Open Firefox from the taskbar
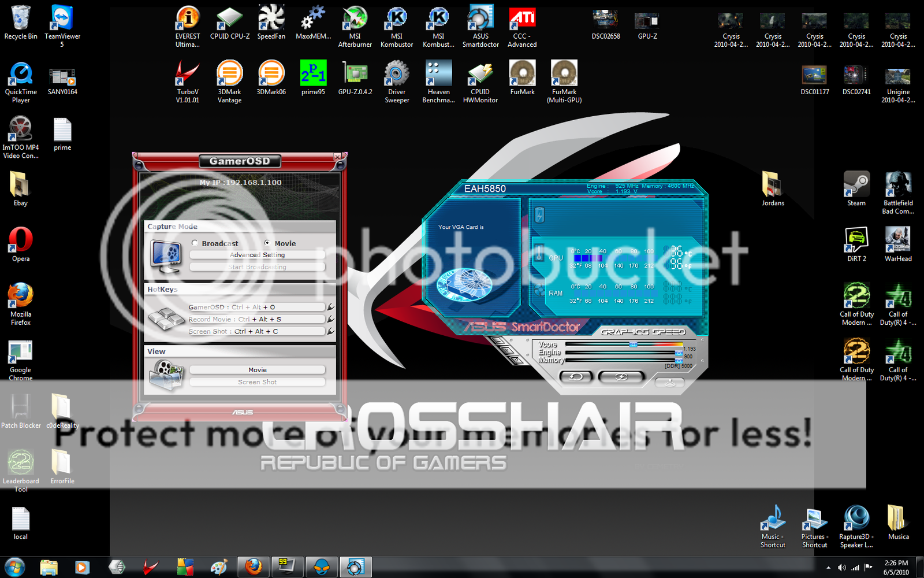Viewport: 924px width, 578px height. pyautogui.click(x=253, y=568)
